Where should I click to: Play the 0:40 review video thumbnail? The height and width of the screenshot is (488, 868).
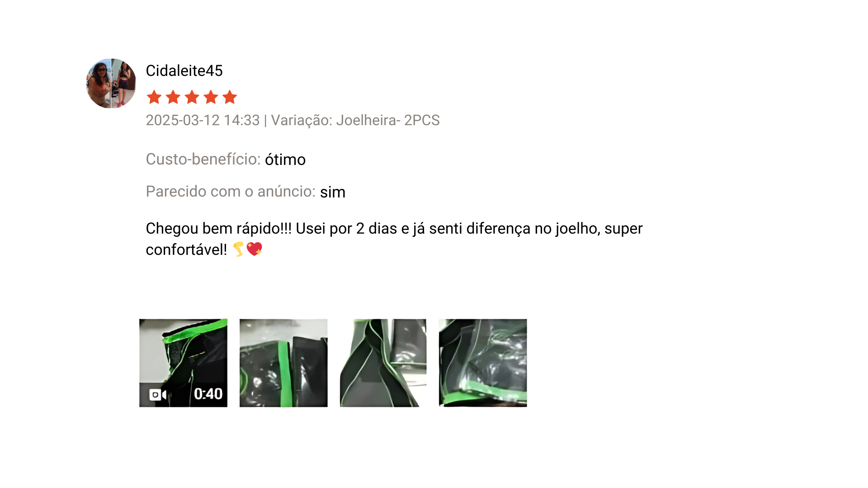(183, 363)
